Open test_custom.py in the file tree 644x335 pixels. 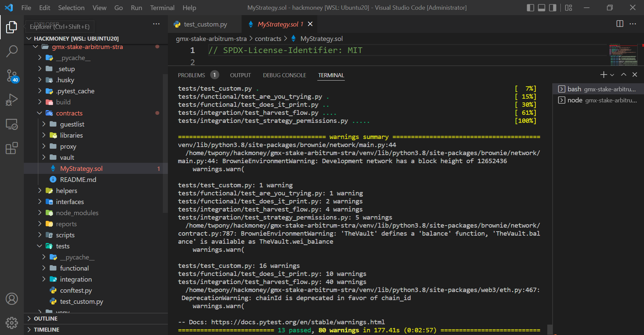(96, 301)
